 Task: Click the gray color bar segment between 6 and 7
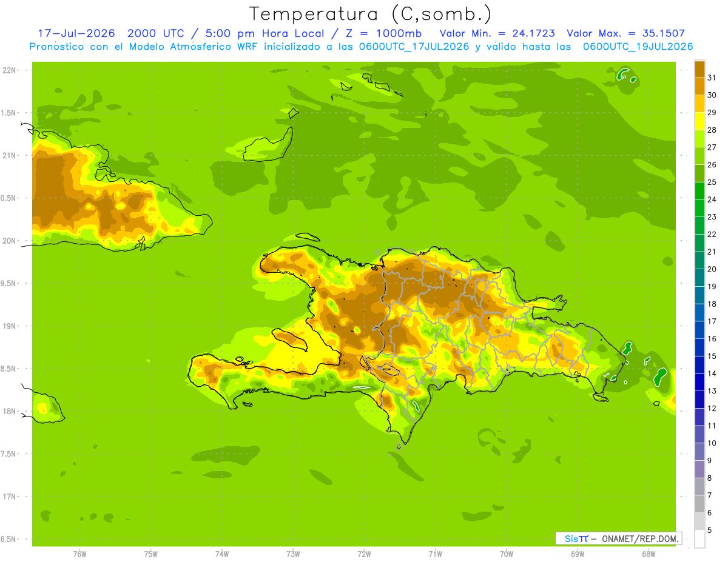coord(699,504)
